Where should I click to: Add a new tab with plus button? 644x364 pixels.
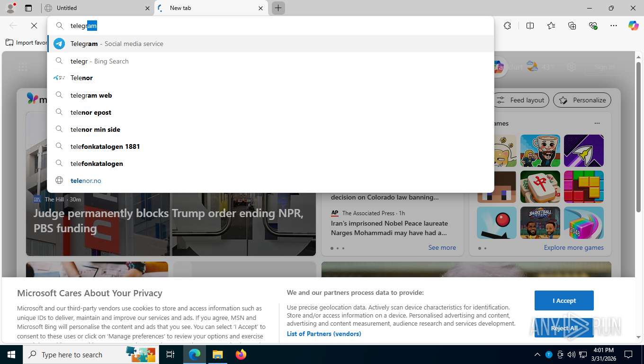coord(278,8)
